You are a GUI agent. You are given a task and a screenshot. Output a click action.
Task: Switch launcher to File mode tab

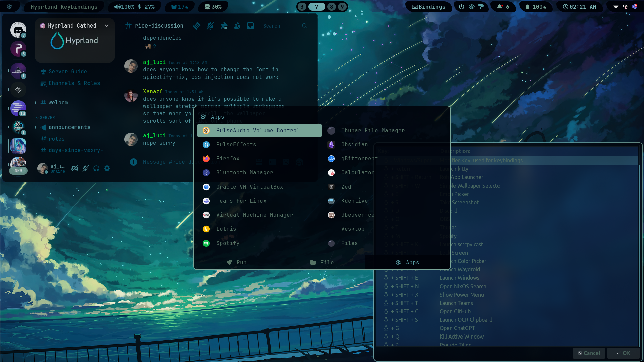point(322,262)
